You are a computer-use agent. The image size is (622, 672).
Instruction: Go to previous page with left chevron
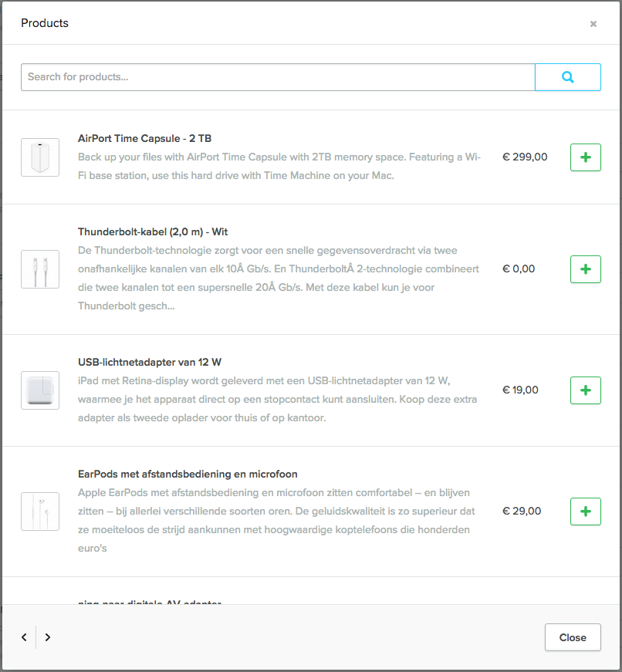pos(25,637)
